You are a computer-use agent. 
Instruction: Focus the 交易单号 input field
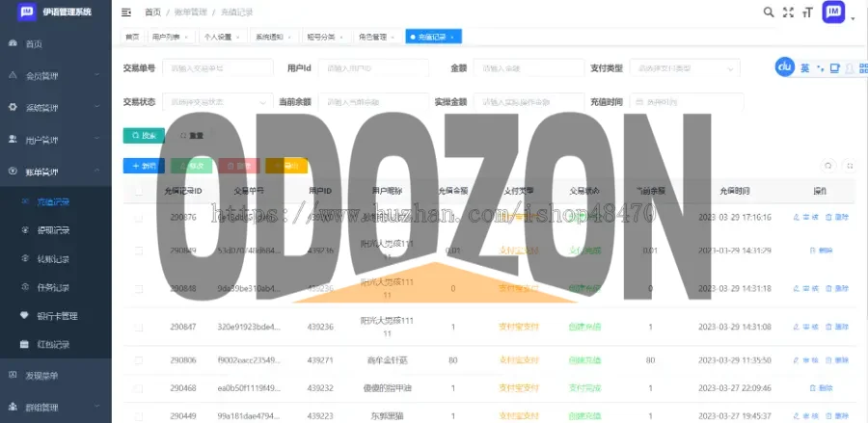coord(218,68)
